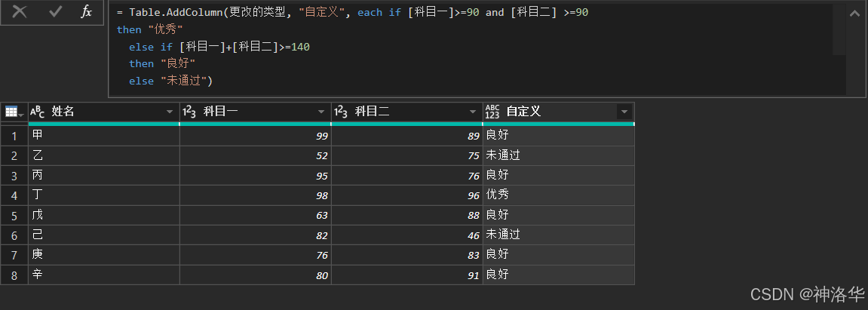The width and height of the screenshot is (868, 310).
Task: Select the 科目一 column header
Action: (256, 112)
